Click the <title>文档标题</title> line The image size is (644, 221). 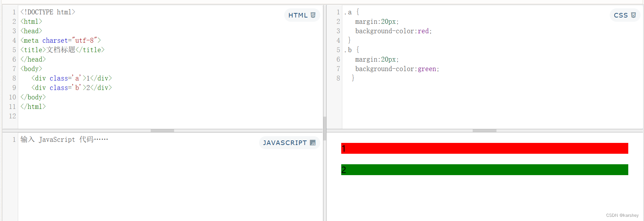[x=62, y=50]
